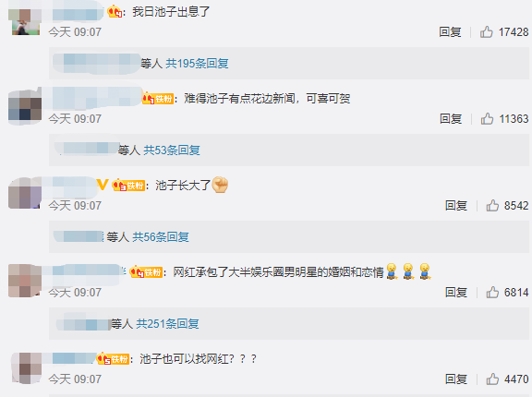
Task: Click the orange V verified badge
Action: [103, 185]
